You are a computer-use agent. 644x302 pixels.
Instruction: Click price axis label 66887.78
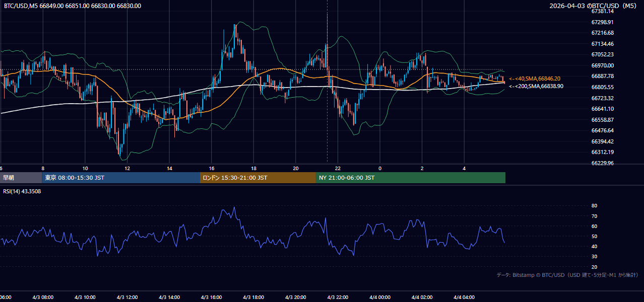pos(602,76)
